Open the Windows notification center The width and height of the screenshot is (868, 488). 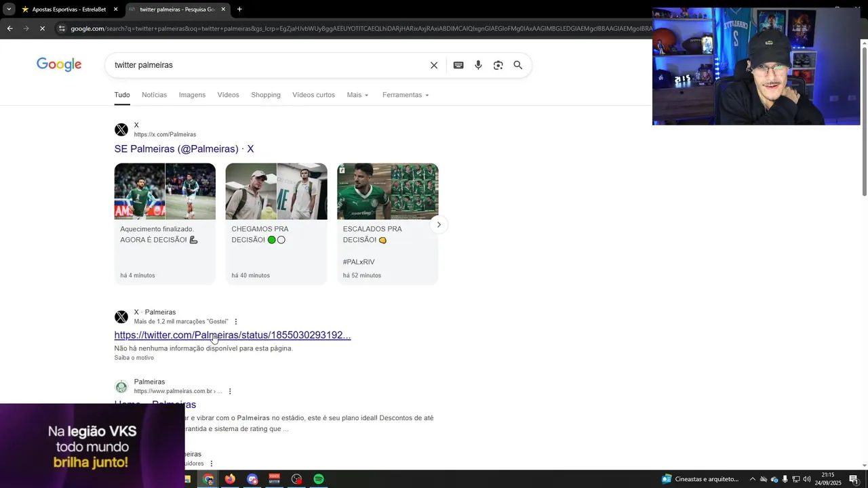click(854, 479)
